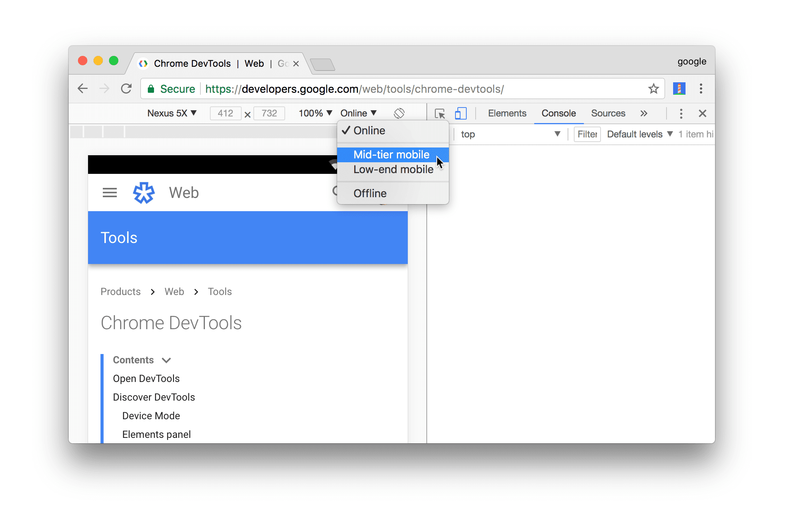Select Offline network throttling option
812x519 pixels.
coord(370,193)
